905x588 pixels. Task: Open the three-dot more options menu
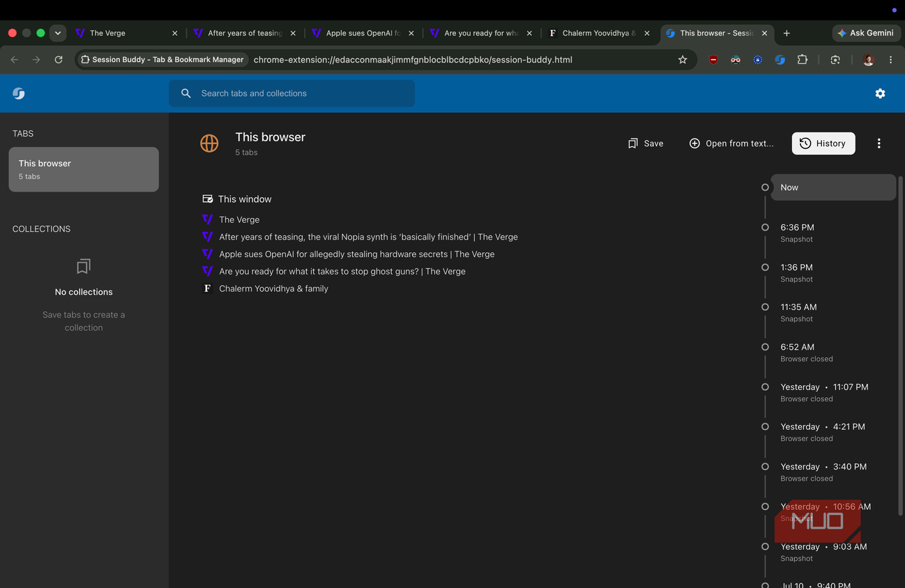tap(879, 144)
